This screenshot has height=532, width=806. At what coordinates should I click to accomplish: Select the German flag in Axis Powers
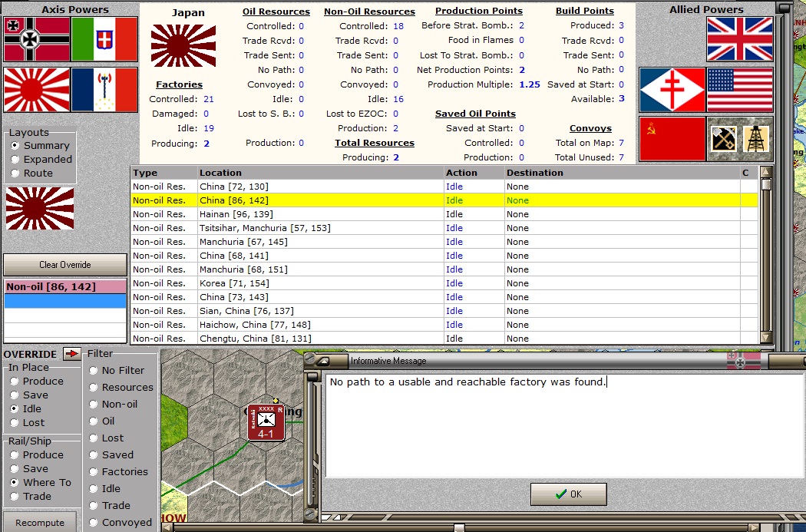click(37, 39)
